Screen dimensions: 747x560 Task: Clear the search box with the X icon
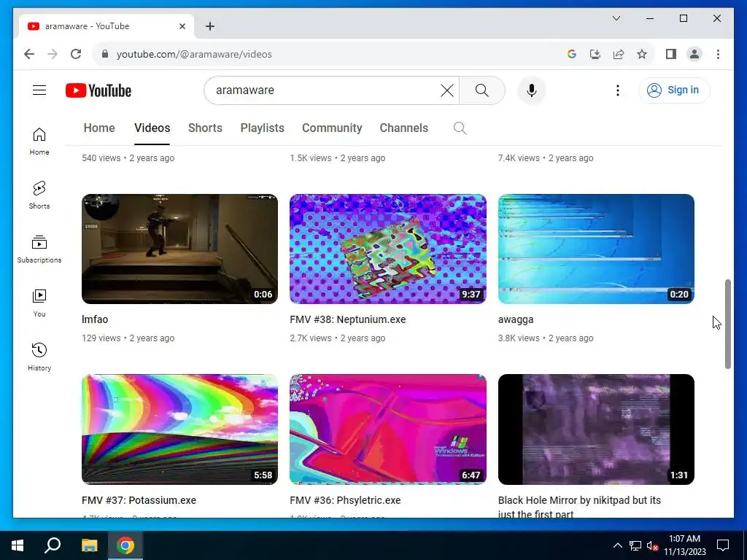pos(447,90)
